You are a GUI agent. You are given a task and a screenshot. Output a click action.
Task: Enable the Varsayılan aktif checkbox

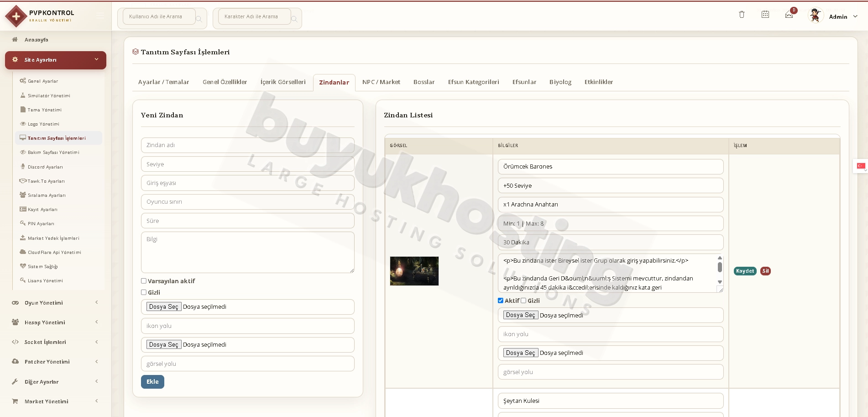click(x=144, y=281)
